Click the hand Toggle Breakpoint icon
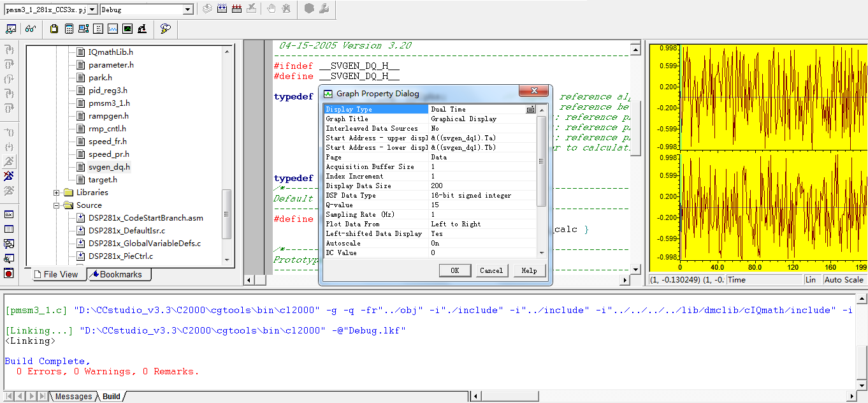Screen dimensions: 868x403 click(x=271, y=9)
